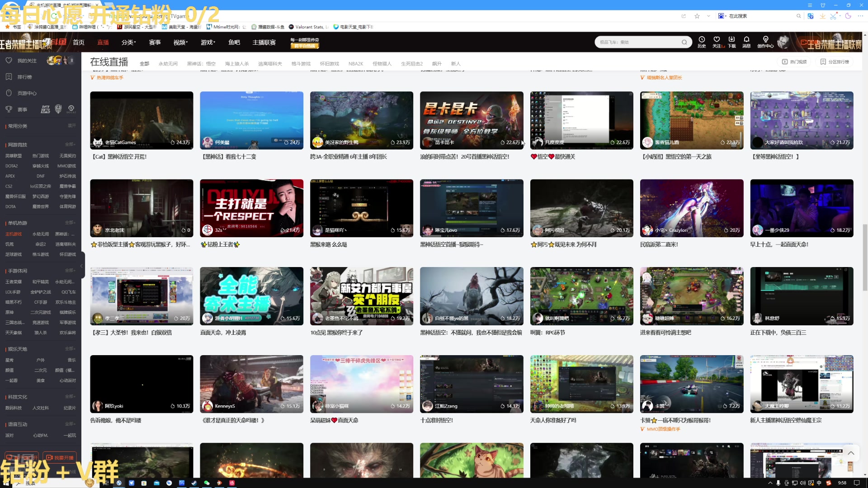Click the 我要开播 button in sidebar
868x488 pixels.
pyautogui.click(x=60, y=457)
